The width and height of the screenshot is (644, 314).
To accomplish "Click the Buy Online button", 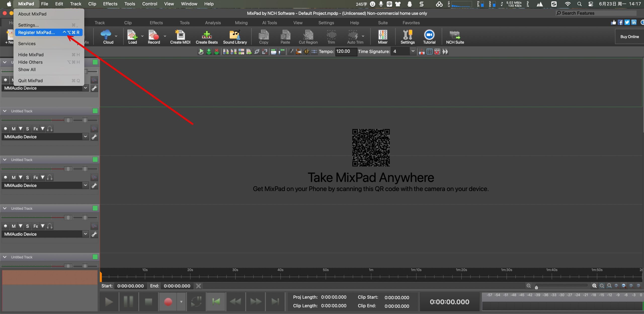I will click(629, 37).
